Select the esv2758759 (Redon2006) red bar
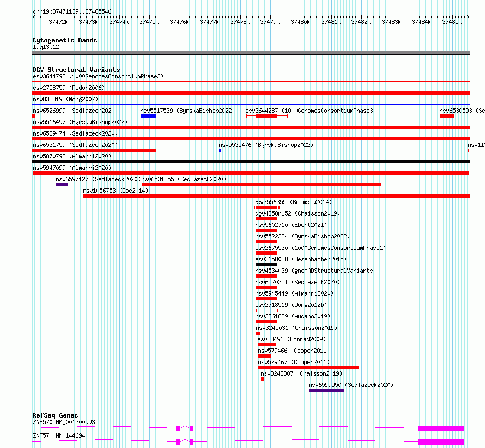This screenshot has height=448, width=485. (251, 93)
